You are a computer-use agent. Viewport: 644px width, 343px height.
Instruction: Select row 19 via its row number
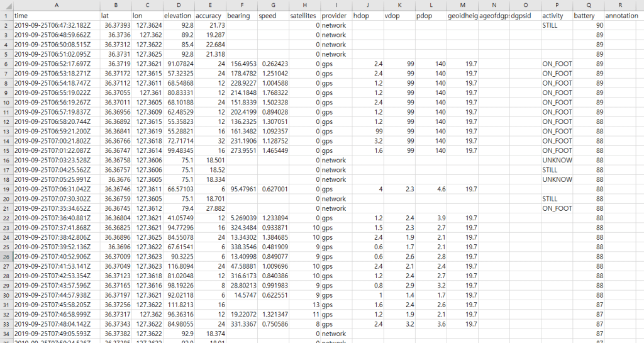pyautogui.click(x=6, y=189)
